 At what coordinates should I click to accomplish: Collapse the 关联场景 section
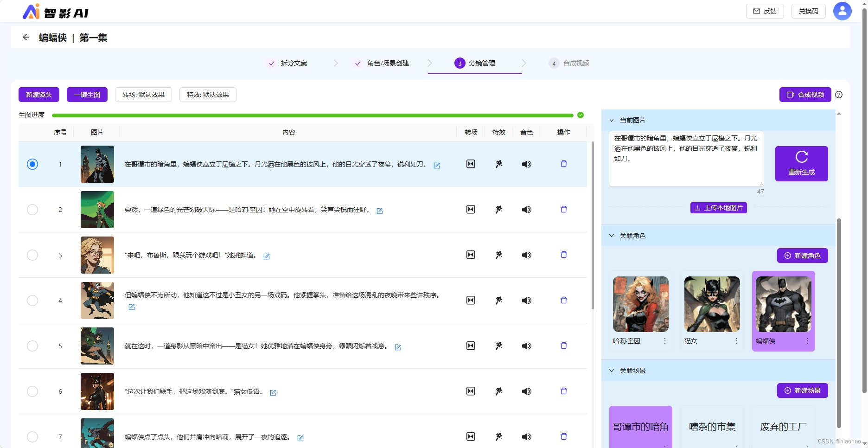point(612,371)
